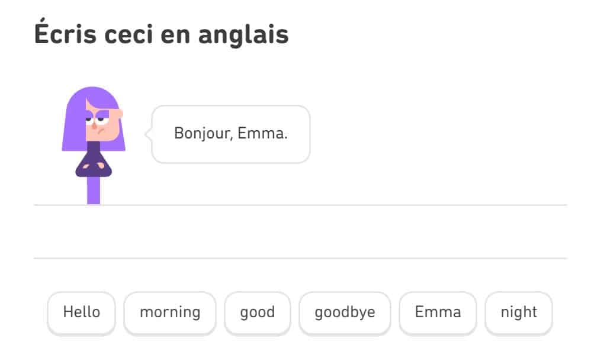Viewport: 591px width, 364px height.
Task: Select the "Hello" word tile
Action: pyautogui.click(x=81, y=313)
